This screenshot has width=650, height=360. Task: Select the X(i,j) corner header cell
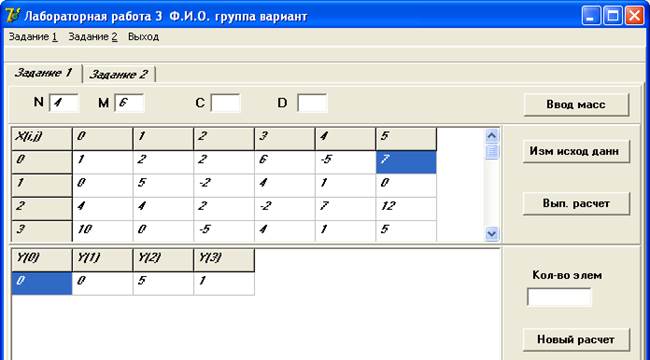(x=41, y=139)
